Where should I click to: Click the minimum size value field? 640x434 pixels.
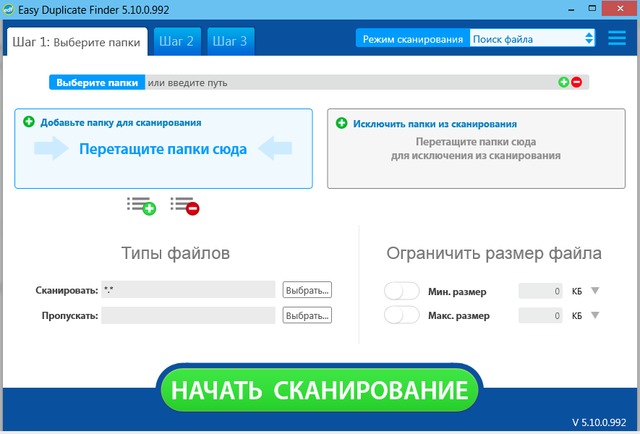(x=540, y=291)
